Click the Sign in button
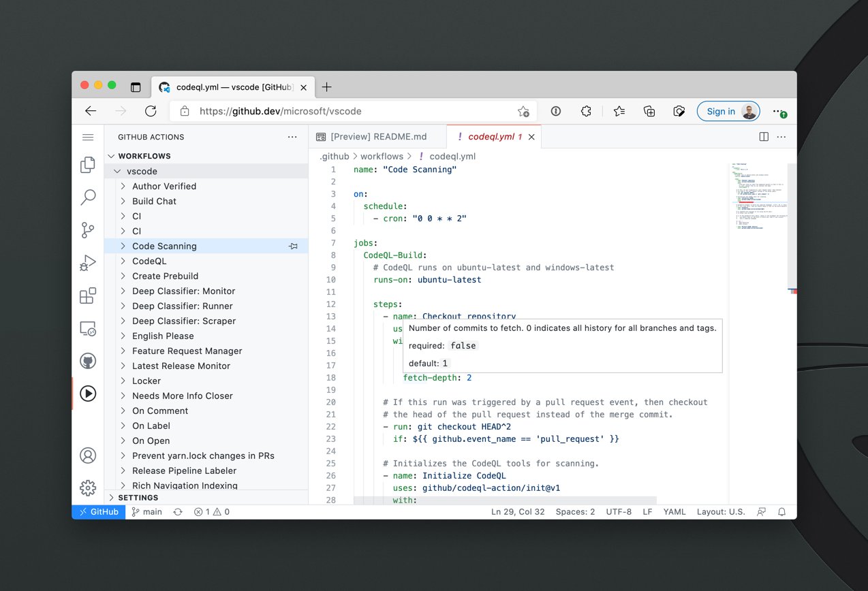868x591 pixels. pos(728,112)
